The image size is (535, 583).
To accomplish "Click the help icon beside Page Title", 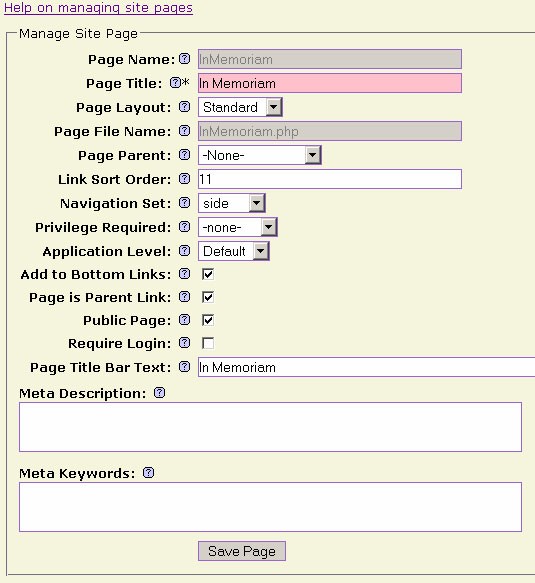I will pos(175,83).
